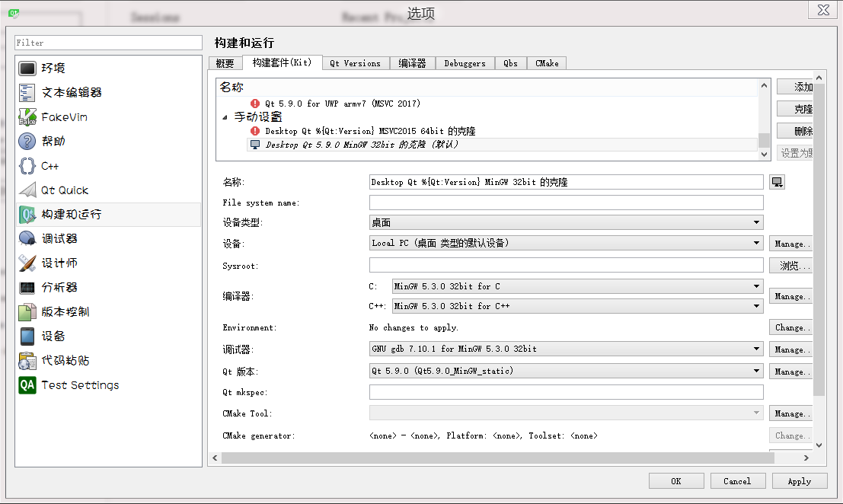Image resolution: width=843 pixels, height=504 pixels.
Task: Click the monitor icon of the MinGW 32bit kit
Action: pyautogui.click(x=255, y=145)
